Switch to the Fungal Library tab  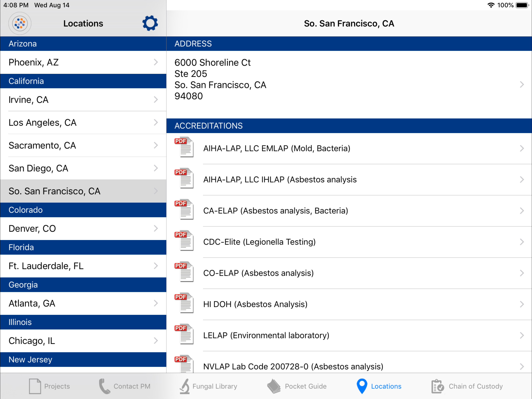208,386
